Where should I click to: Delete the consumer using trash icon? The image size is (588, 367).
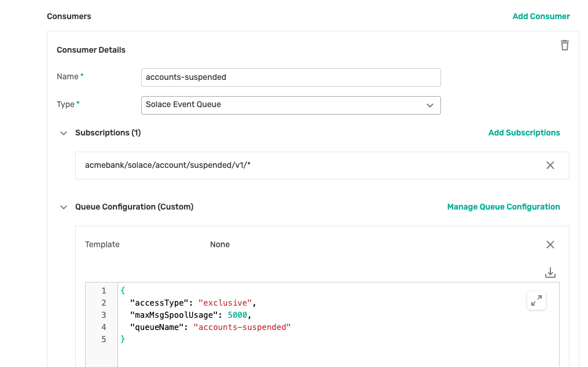[x=565, y=45]
